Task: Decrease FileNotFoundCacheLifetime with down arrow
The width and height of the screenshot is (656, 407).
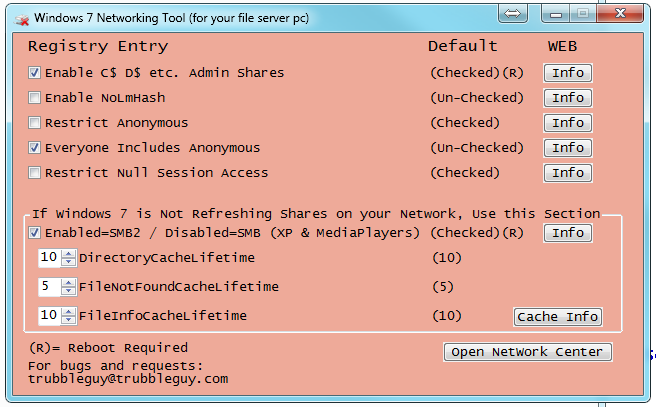Action: tap(68, 291)
